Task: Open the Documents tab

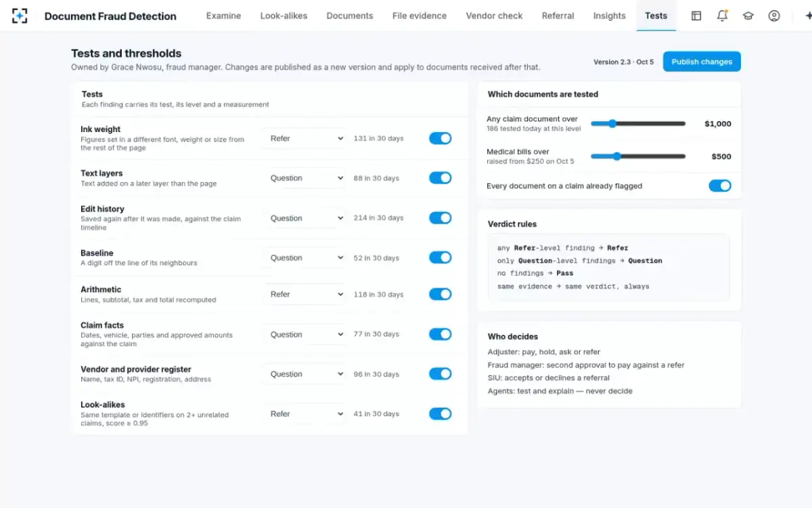Action: [350, 16]
